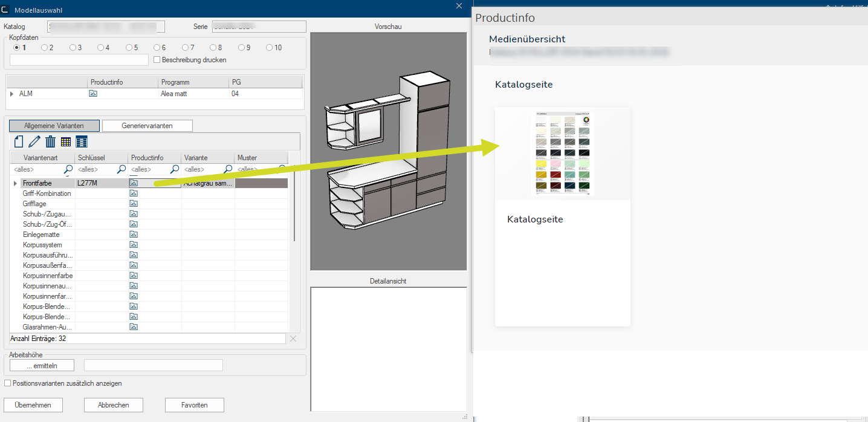Click search magnifier in Schlüssel filter

coord(121,169)
